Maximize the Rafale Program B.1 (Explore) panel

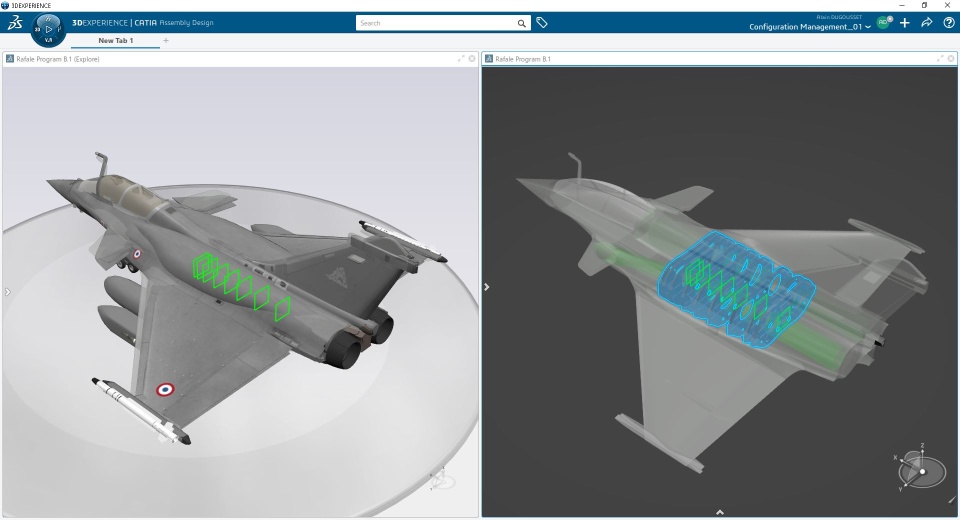click(x=461, y=59)
